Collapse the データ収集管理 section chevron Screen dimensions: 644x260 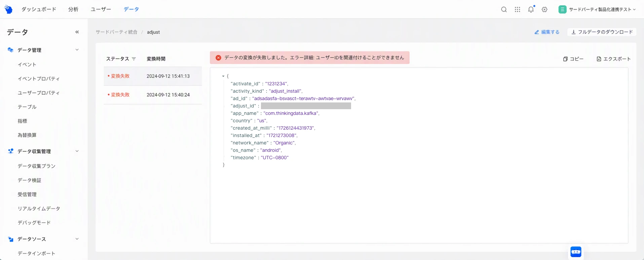[x=77, y=151]
